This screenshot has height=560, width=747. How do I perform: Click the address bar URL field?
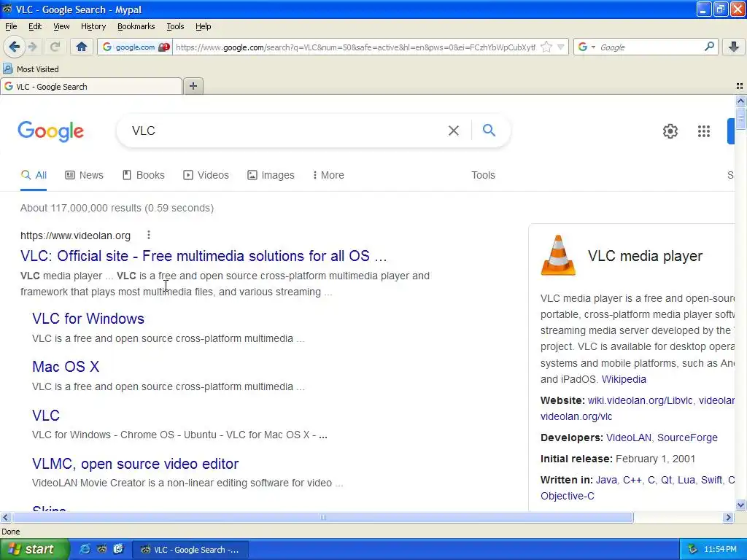[x=355, y=47]
